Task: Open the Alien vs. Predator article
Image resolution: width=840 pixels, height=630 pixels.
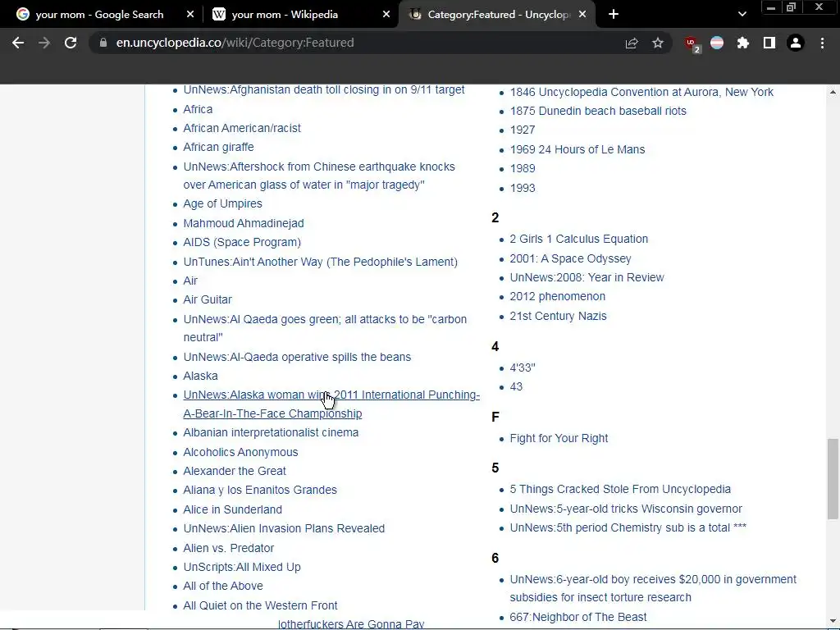Action: pos(229,548)
